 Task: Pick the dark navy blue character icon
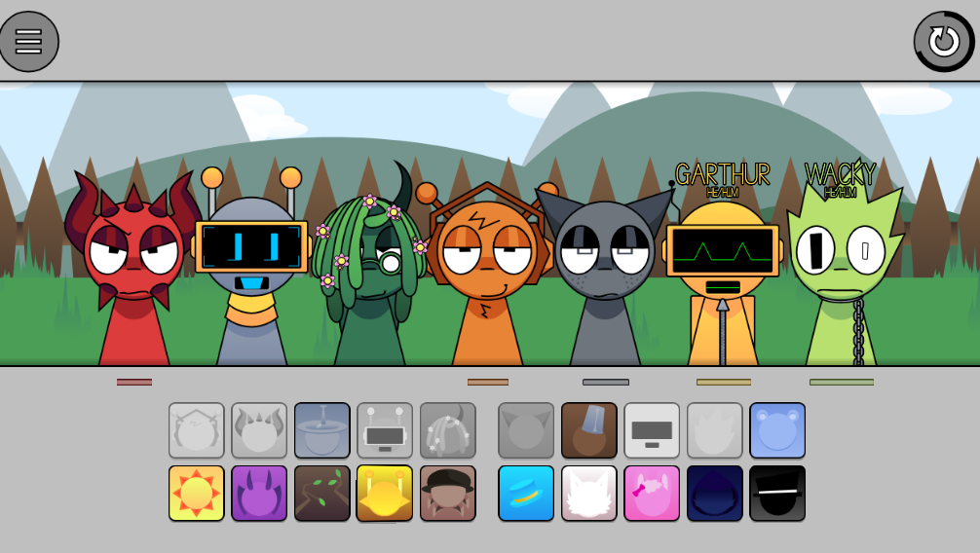pos(715,493)
